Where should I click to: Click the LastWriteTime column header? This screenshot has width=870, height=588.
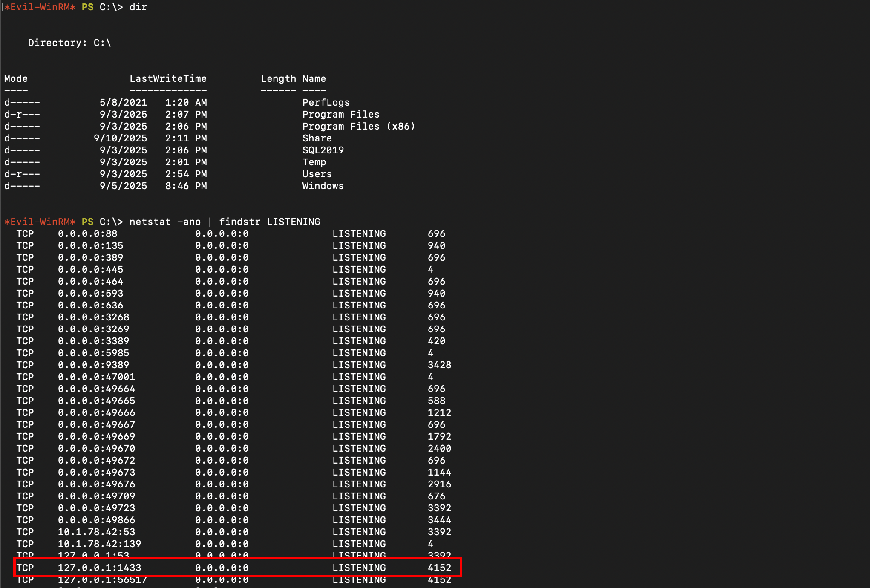point(168,79)
